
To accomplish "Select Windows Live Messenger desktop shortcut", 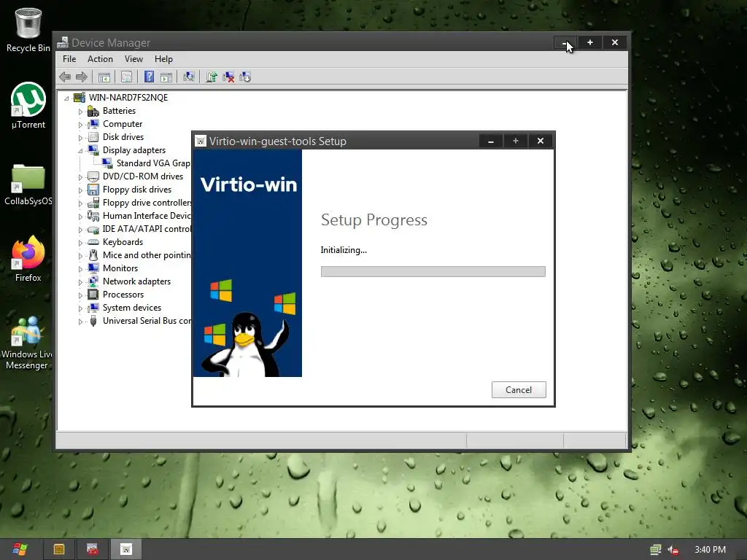I will (27, 343).
